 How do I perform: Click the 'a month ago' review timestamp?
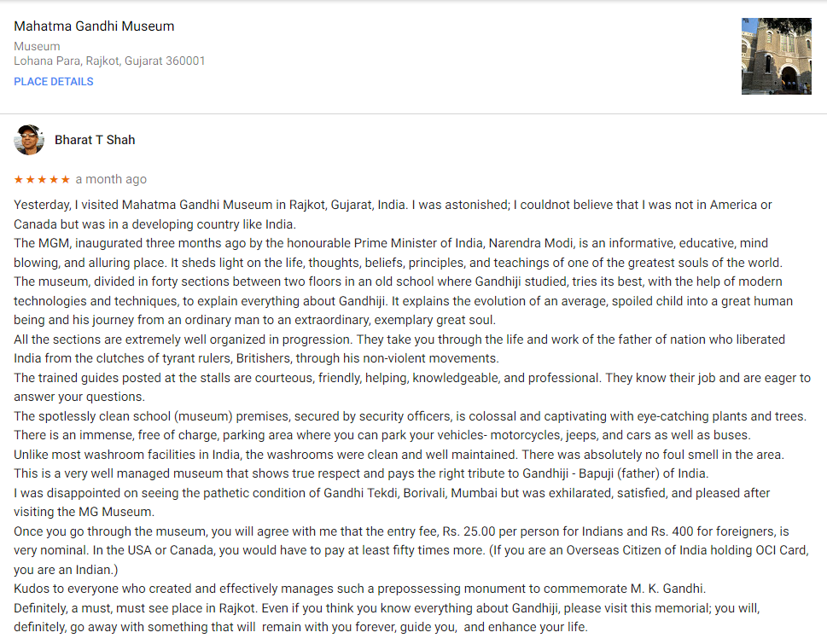(111, 179)
